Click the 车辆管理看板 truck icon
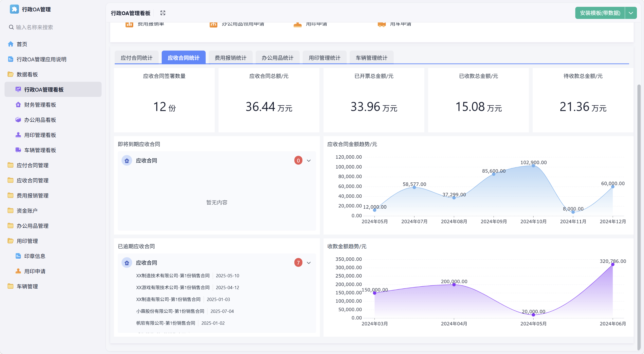 pos(18,150)
